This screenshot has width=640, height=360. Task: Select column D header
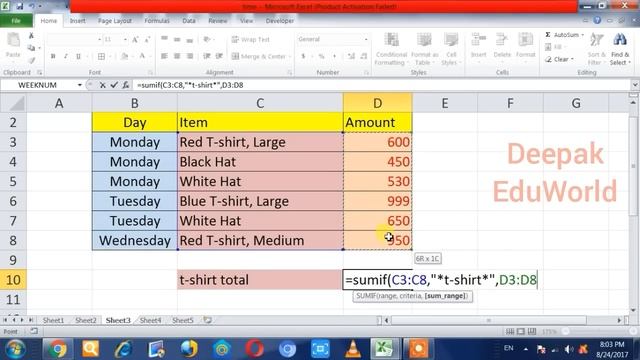click(x=378, y=103)
